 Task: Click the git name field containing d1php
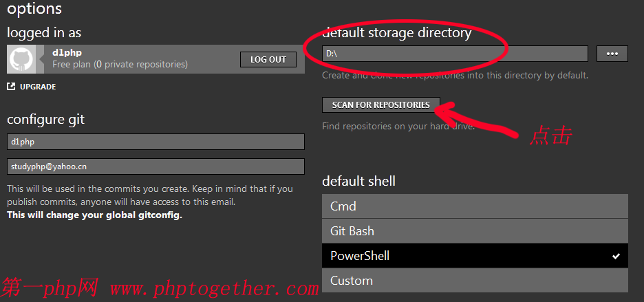pyautogui.click(x=155, y=142)
